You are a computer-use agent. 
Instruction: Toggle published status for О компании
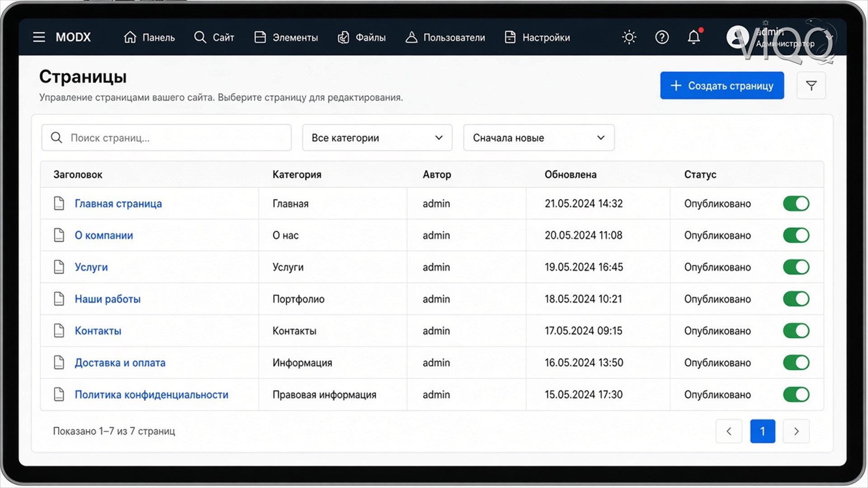point(796,235)
